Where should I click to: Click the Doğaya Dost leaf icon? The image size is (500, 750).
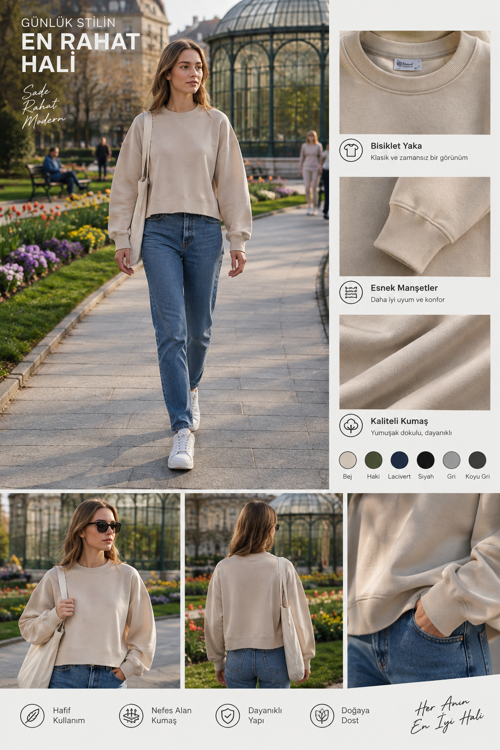coord(322,716)
